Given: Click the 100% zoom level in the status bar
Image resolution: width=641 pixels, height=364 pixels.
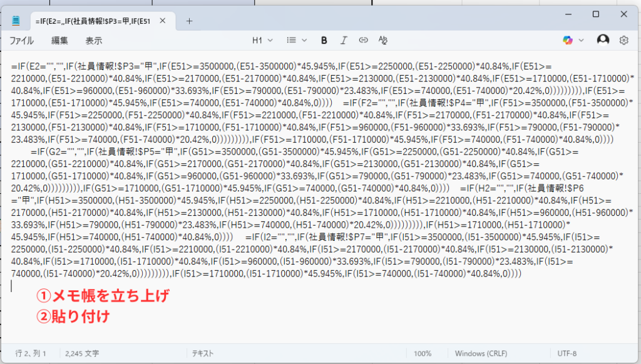Looking at the screenshot, I should 422,353.
